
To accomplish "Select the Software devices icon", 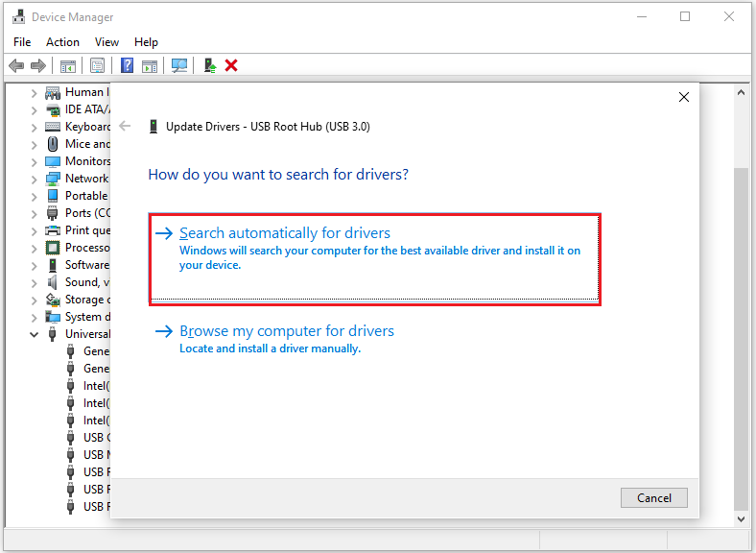I will 53,265.
